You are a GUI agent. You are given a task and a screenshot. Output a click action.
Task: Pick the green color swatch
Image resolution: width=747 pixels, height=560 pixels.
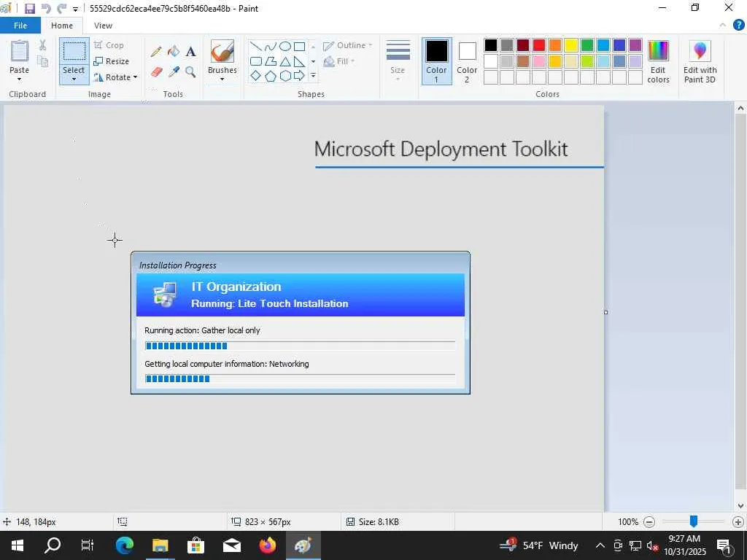point(587,45)
